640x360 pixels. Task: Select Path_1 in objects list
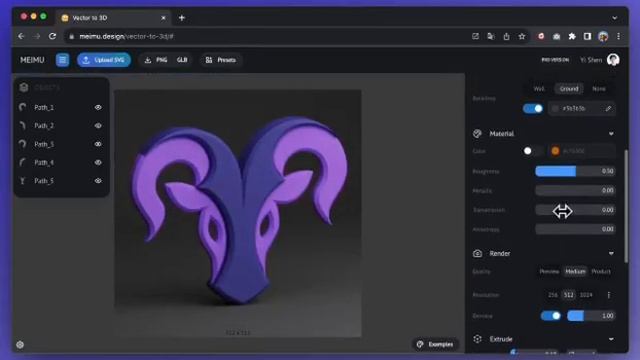[61, 107]
